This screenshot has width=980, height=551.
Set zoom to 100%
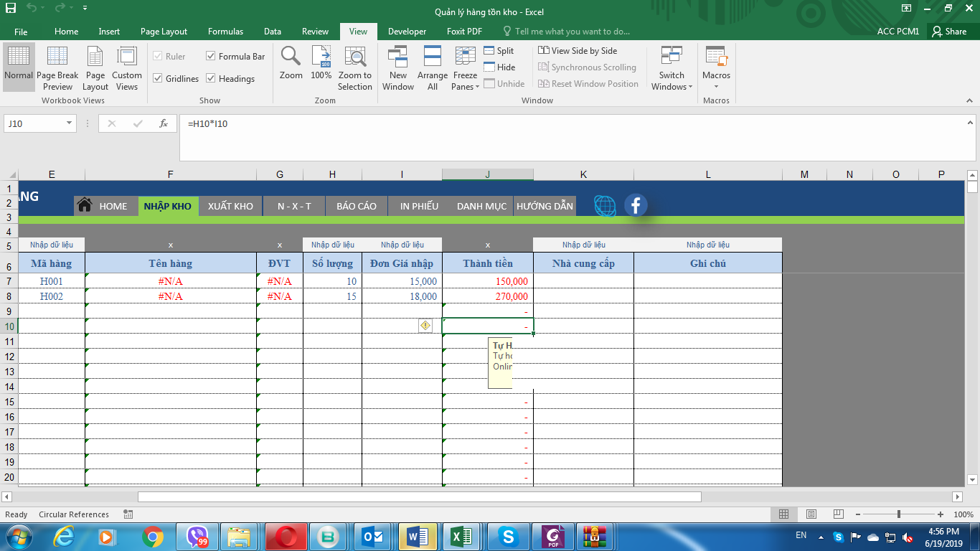point(321,63)
